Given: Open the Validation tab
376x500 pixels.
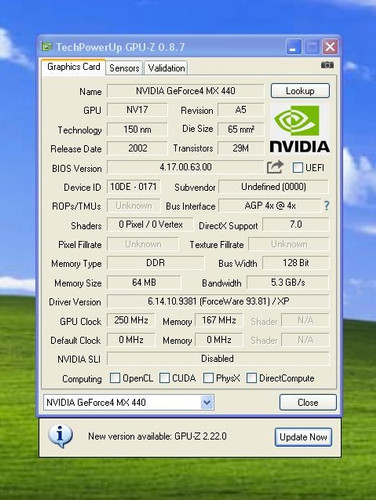Looking at the screenshot, I should click(x=166, y=68).
